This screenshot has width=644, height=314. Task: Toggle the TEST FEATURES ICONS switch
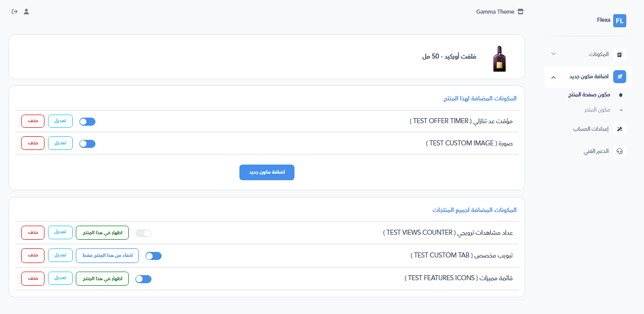tap(143, 279)
